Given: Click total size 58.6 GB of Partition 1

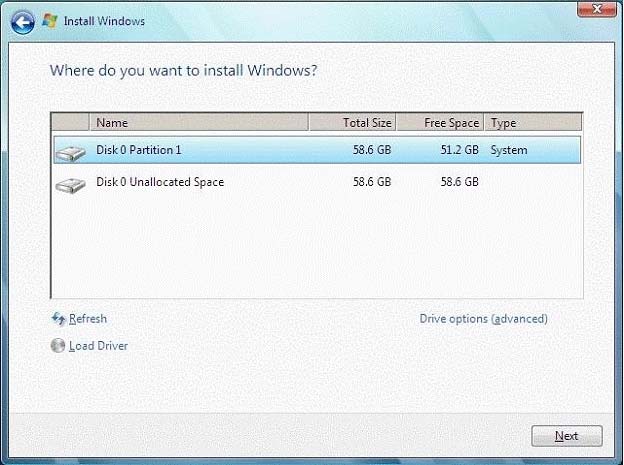Looking at the screenshot, I should [x=372, y=150].
